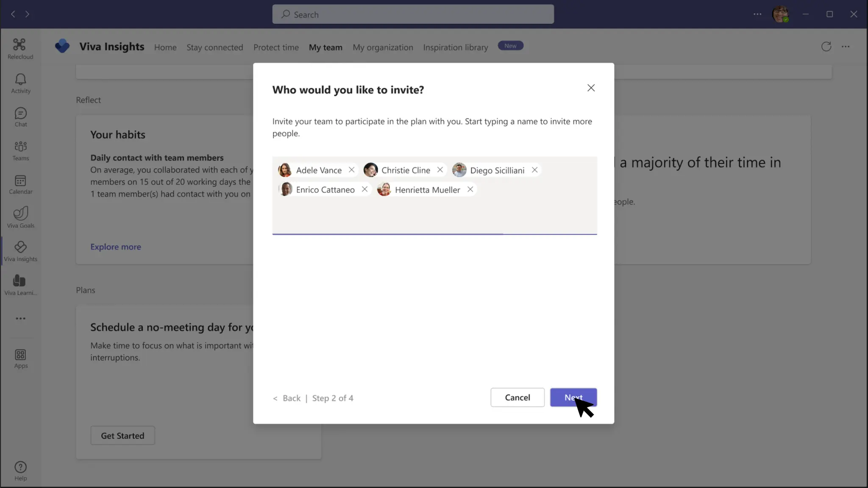Expand more apps ellipsis in sidebar
Screen dimensions: 868x488
[x=20, y=319]
